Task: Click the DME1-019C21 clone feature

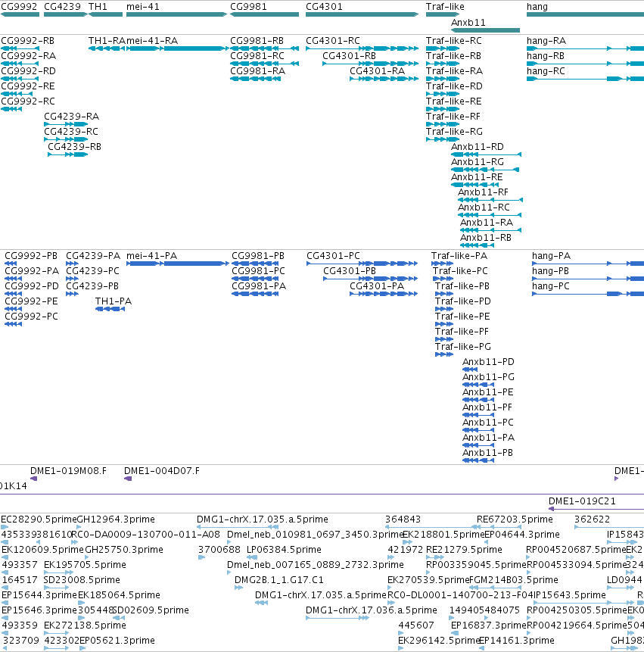Action: (596, 509)
